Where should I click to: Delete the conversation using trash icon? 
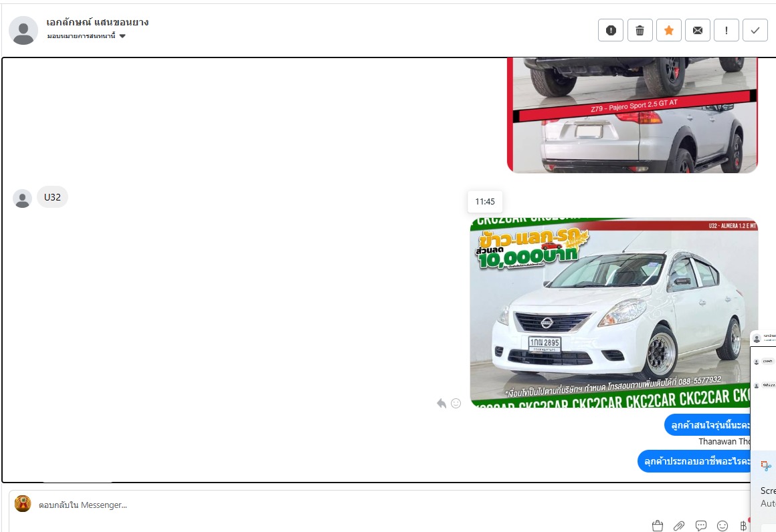coord(640,30)
